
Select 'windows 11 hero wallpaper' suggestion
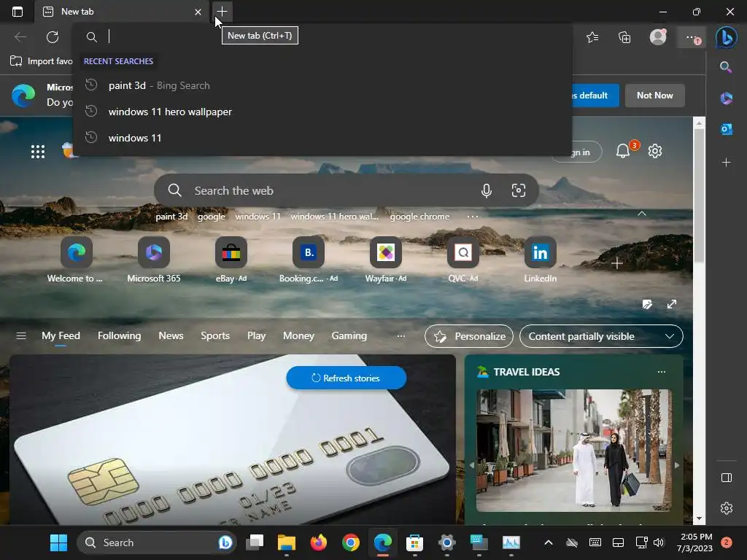[322, 112]
